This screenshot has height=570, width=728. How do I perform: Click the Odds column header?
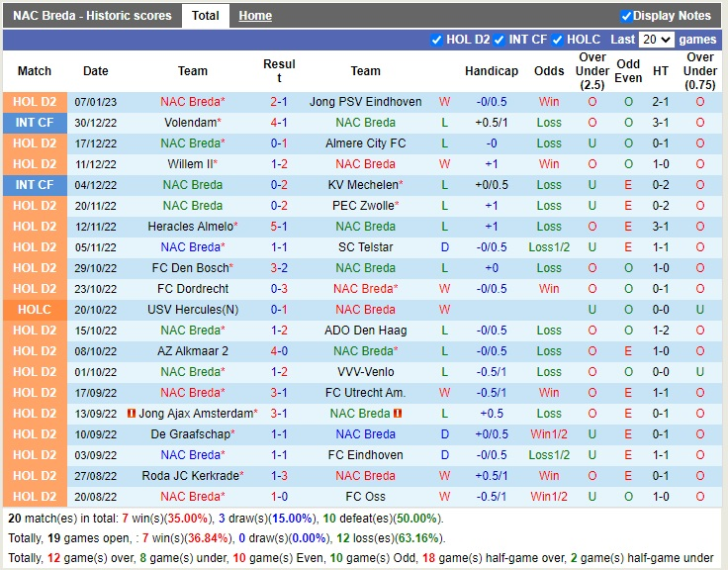[549, 71]
